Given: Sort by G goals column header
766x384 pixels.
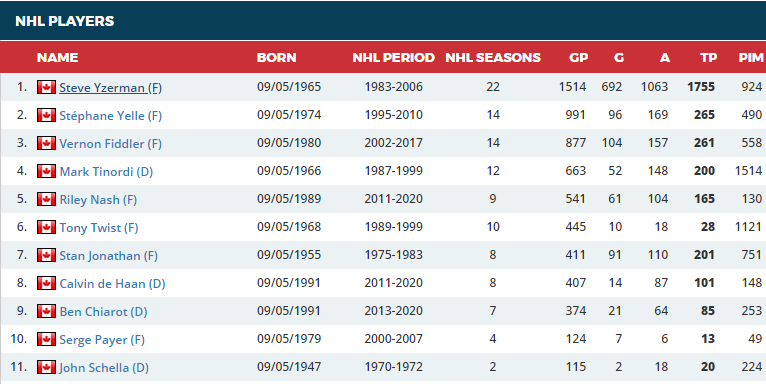Looking at the screenshot, I should (619, 58).
